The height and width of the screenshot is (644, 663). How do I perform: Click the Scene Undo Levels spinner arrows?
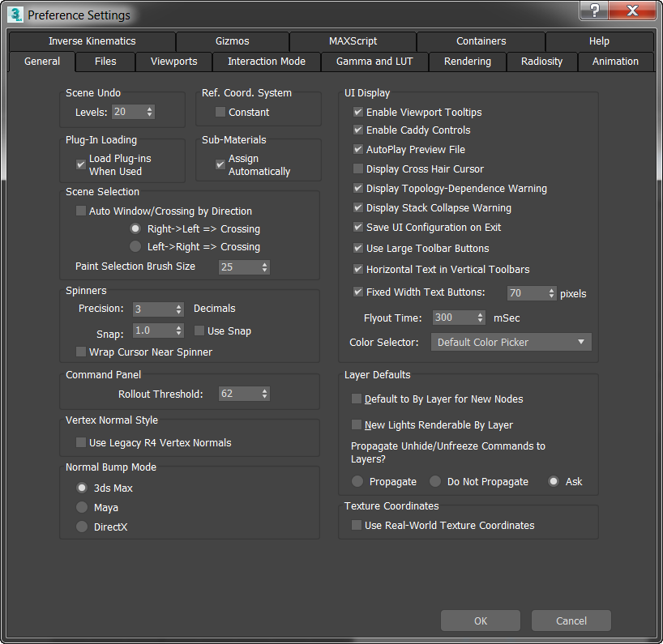[149, 112]
